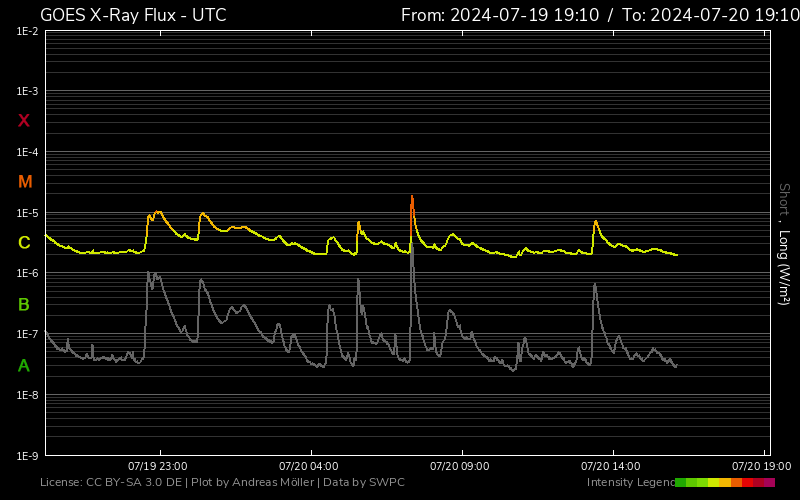The width and height of the screenshot is (800, 500).
Task: Click the orange M flare class label
Action: [25, 182]
